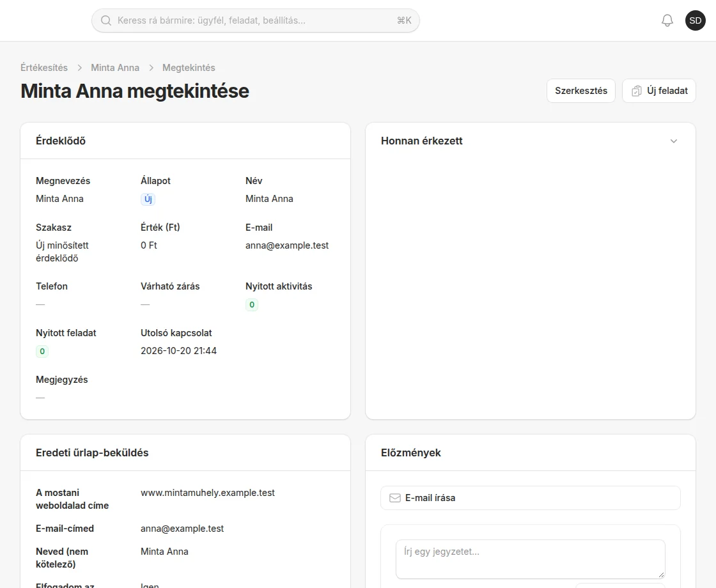Image resolution: width=716 pixels, height=588 pixels.
Task: Click the clipboard icon on Új feladat
Action: pyautogui.click(x=637, y=91)
